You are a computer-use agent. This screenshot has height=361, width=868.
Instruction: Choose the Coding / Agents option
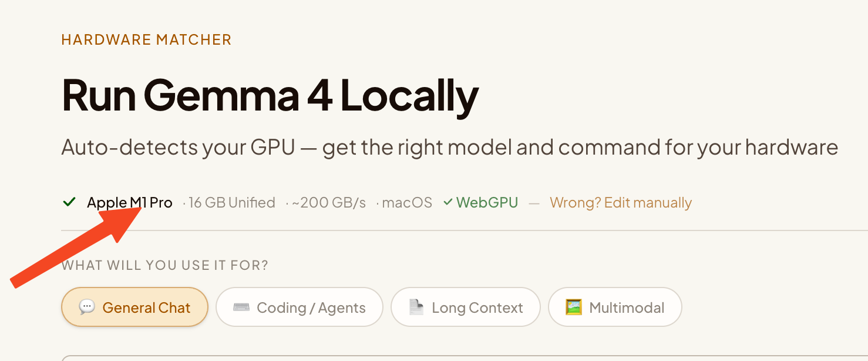[299, 307]
